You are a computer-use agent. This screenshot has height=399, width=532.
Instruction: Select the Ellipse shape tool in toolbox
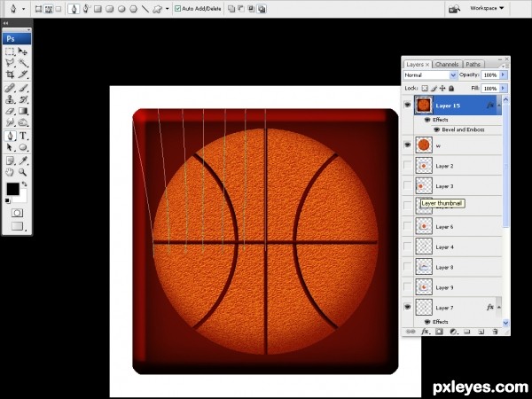(23, 147)
